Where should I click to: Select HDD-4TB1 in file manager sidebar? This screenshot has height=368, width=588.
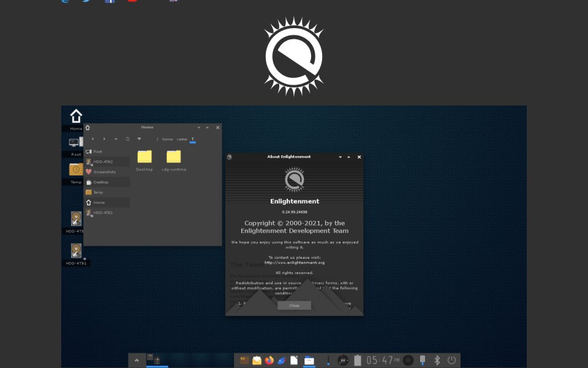107,213
